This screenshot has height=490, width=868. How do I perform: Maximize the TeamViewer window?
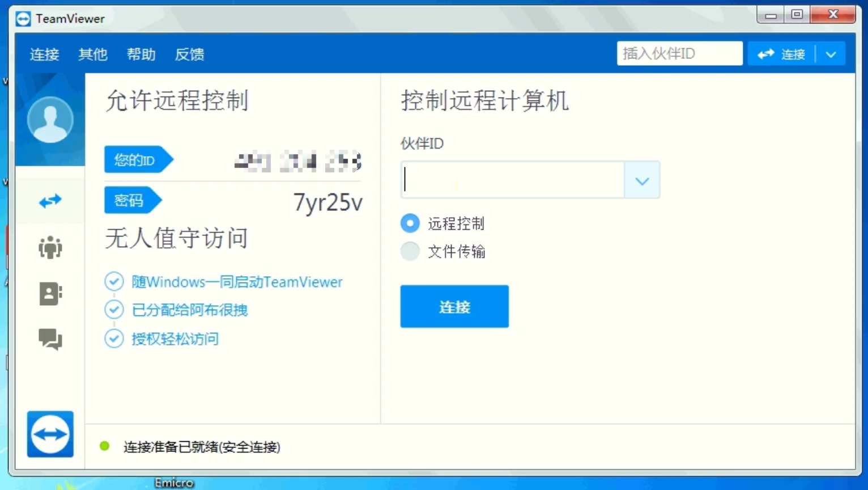797,15
